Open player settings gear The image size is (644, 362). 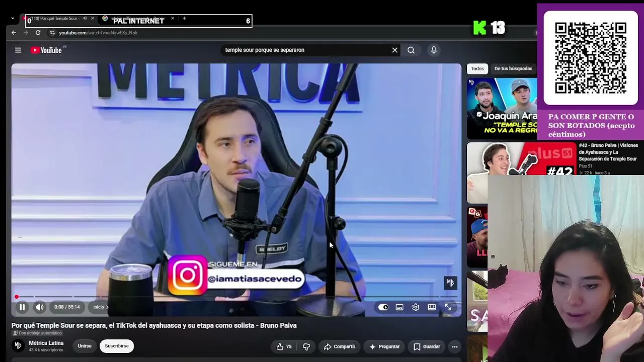[x=416, y=307]
